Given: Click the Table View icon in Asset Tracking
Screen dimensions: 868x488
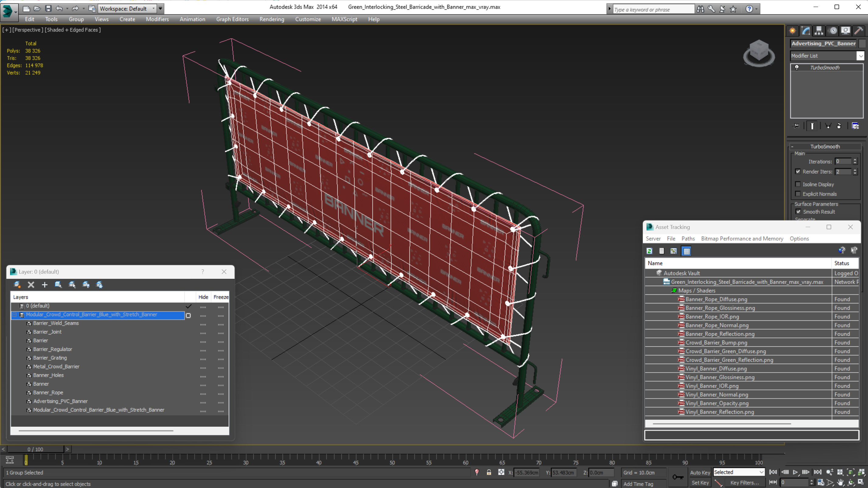Looking at the screenshot, I should point(686,251).
